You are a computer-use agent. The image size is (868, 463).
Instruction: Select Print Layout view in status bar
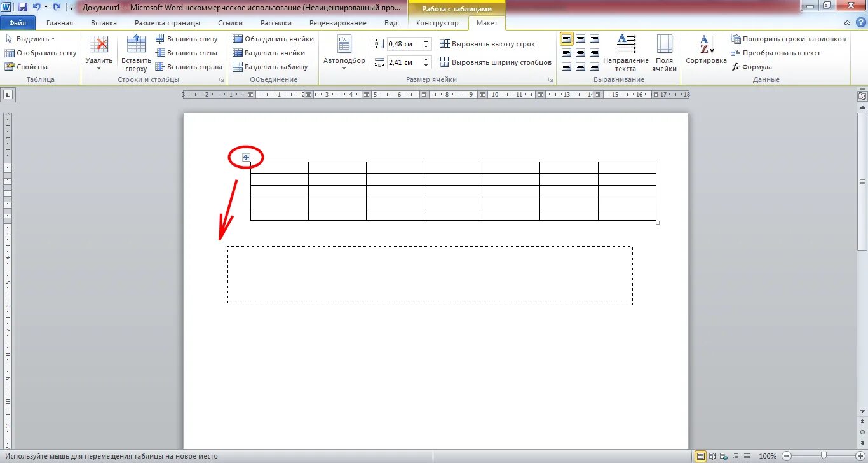(700, 456)
